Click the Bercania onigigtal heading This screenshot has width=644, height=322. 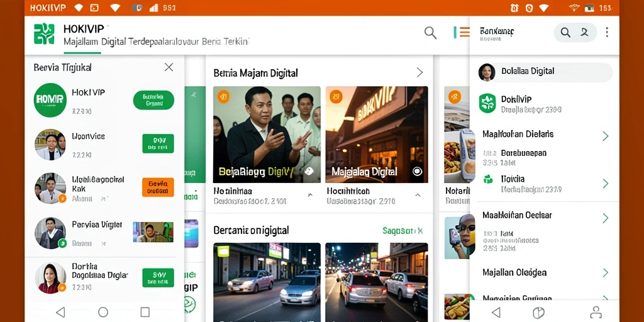tap(251, 230)
